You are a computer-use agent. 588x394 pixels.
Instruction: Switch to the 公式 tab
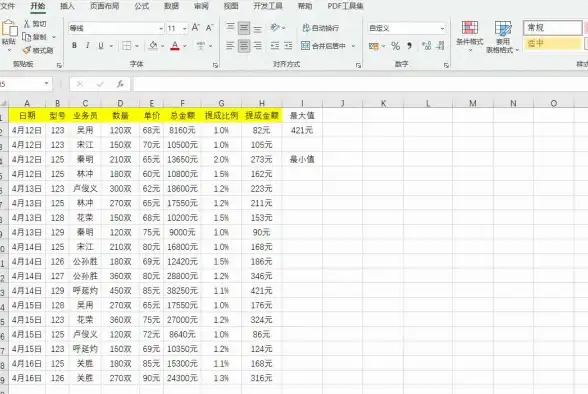[142, 6]
